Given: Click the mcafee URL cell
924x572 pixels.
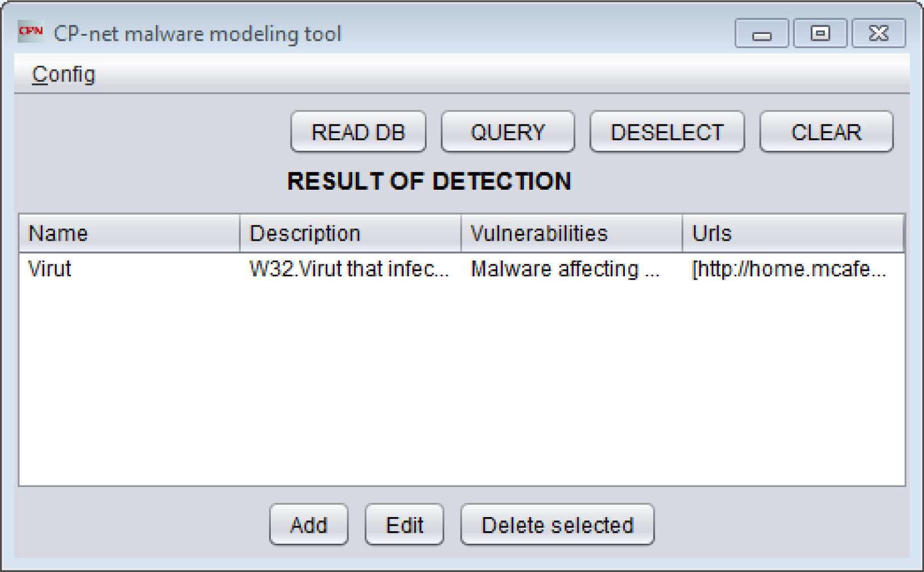Looking at the screenshot, I should coord(793,269).
